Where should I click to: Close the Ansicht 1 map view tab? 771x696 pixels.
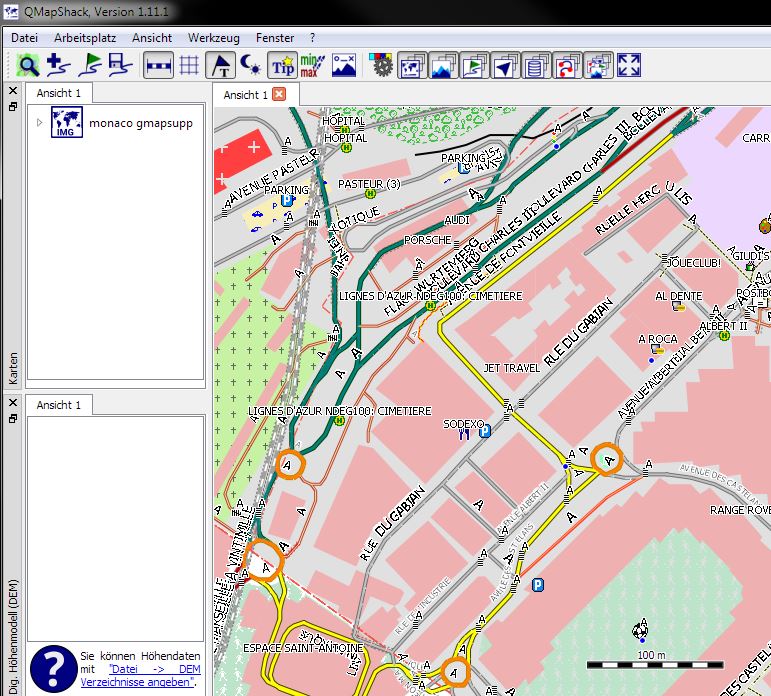tap(279, 94)
